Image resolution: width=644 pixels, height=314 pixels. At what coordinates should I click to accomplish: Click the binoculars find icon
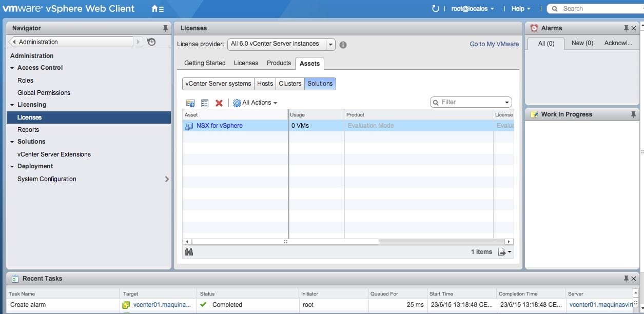189,252
